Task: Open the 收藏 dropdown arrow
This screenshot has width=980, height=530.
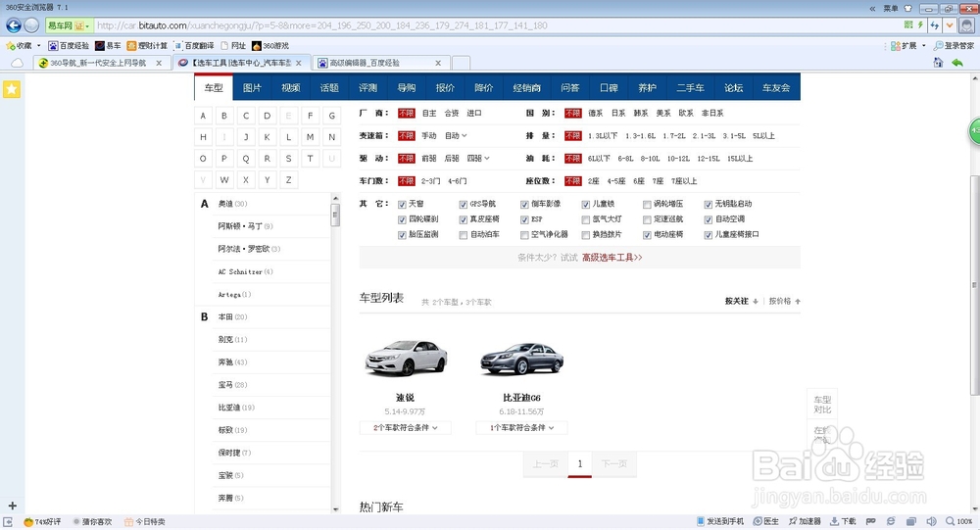Action: click(x=39, y=46)
